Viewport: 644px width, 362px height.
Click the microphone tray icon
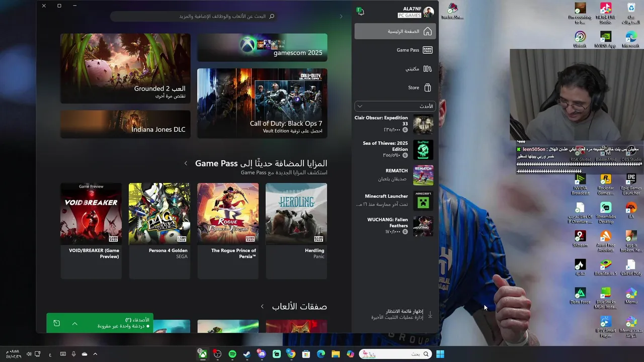point(74,354)
